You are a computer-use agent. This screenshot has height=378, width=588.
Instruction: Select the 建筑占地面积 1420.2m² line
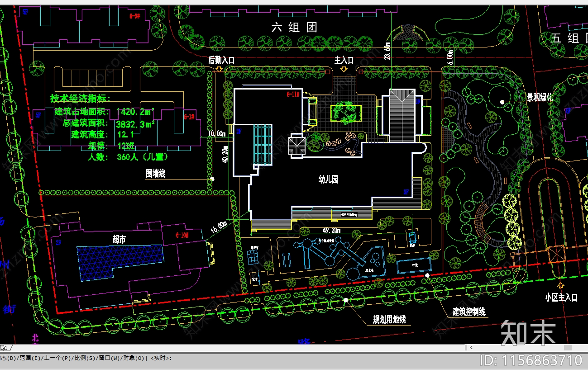(x=105, y=111)
